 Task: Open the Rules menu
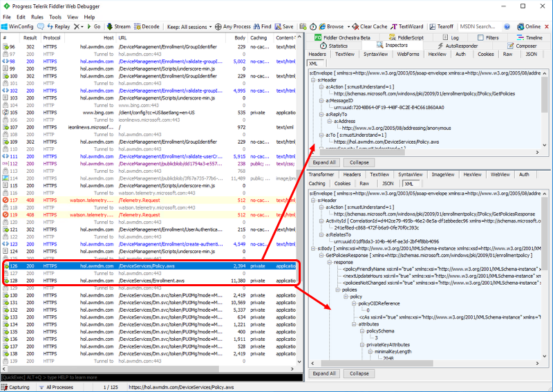coord(37,17)
